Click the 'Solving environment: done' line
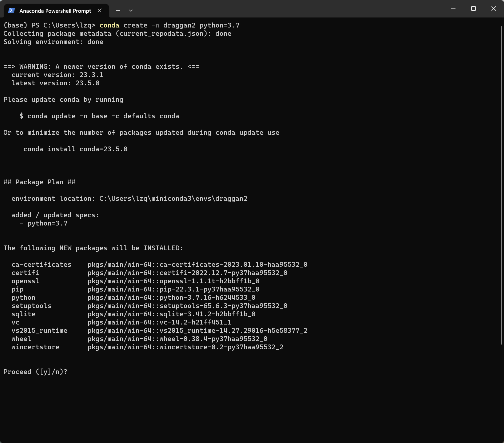Screen dimensions: 504x443 click(x=53, y=42)
